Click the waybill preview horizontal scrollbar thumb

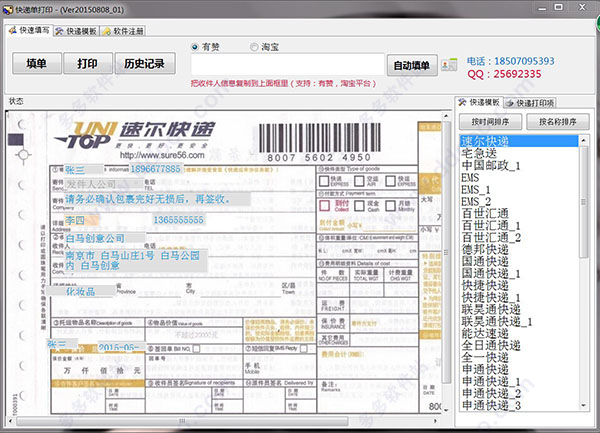pyautogui.click(x=182, y=421)
